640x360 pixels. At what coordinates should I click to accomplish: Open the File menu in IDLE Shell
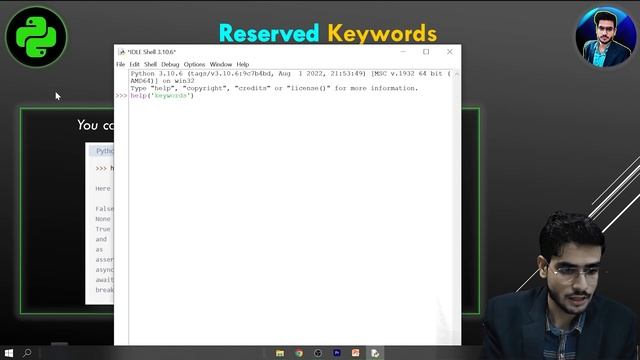120,64
